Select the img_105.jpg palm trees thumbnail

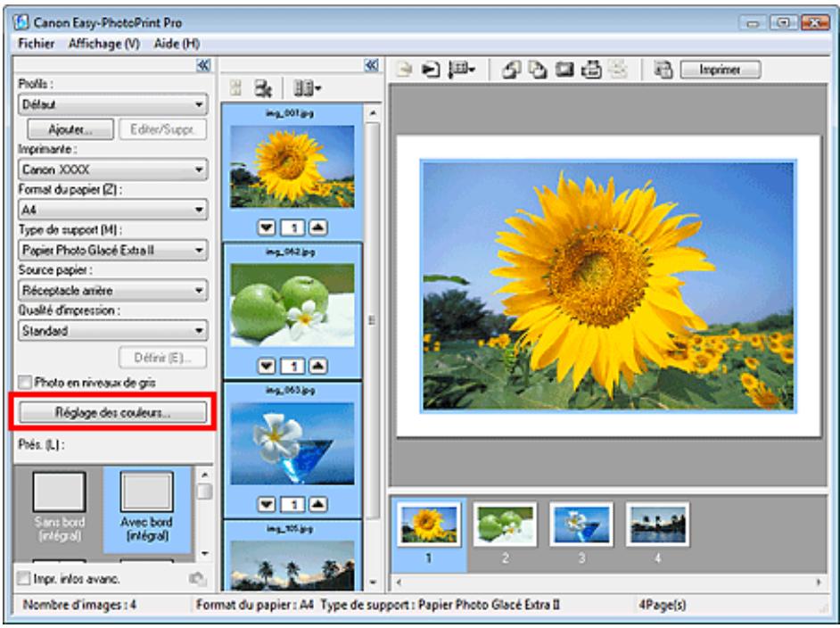click(x=292, y=565)
